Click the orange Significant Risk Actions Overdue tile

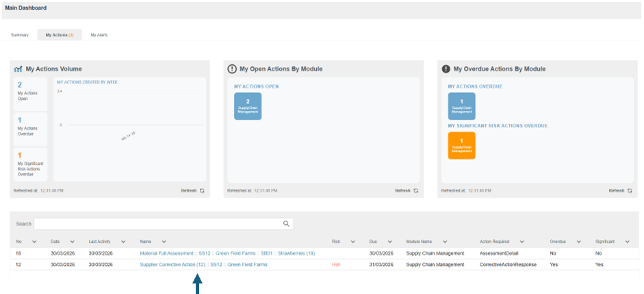tap(462, 146)
